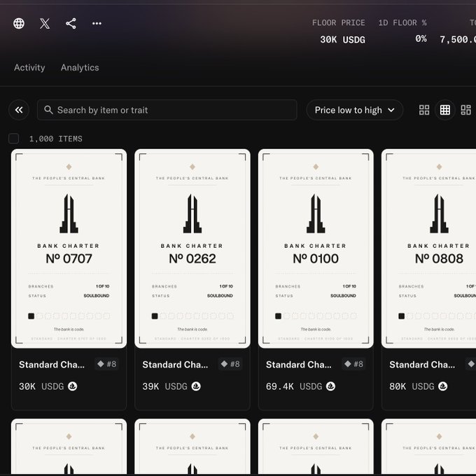Click rarity badge #8 on charter 0262

pyautogui.click(x=230, y=364)
